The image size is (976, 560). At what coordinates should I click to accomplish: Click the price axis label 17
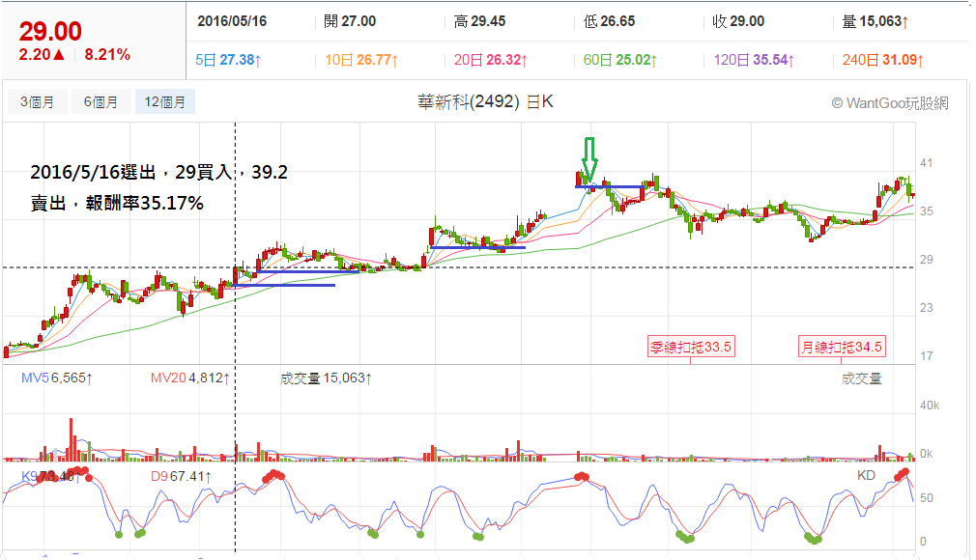point(926,356)
